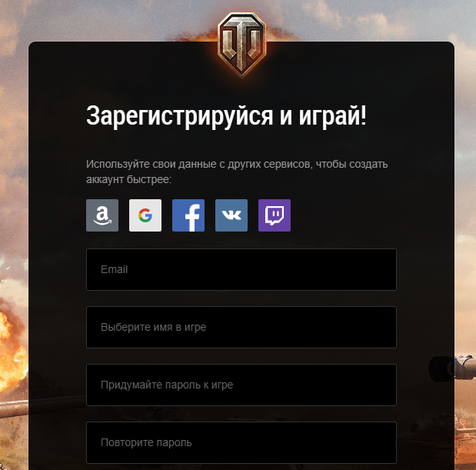Viewport: 476px width, 470px height.
Task: Register using the Google icon
Action: point(145,215)
